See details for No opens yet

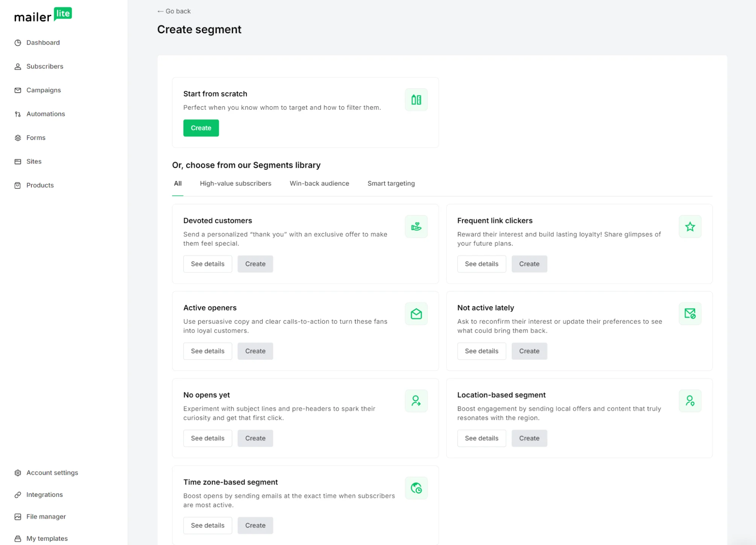[x=208, y=438]
